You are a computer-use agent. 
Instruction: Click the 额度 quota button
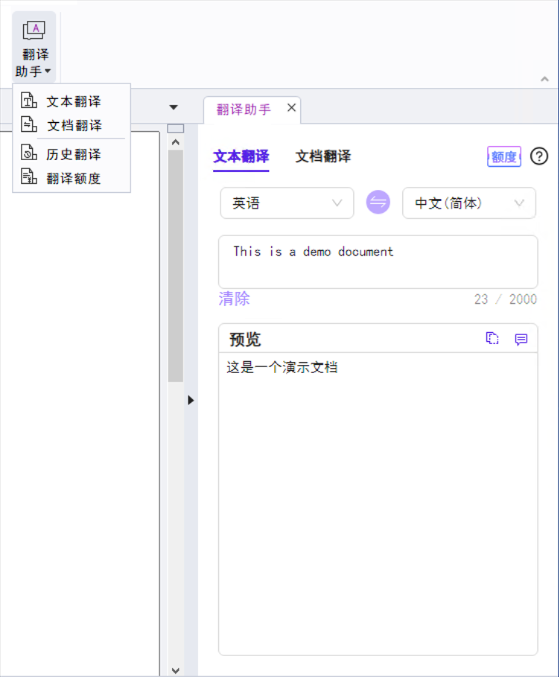point(504,156)
